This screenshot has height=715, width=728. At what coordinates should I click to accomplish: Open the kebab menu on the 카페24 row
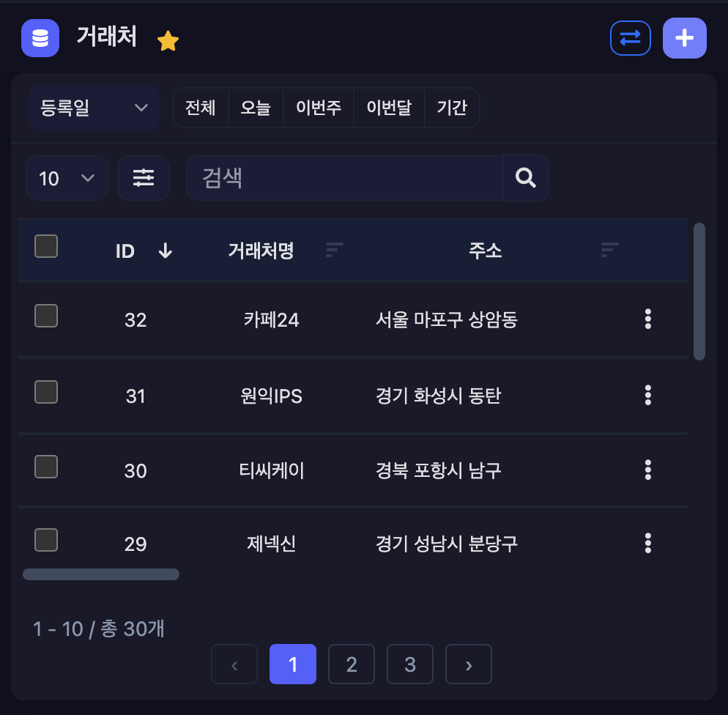coord(647,319)
